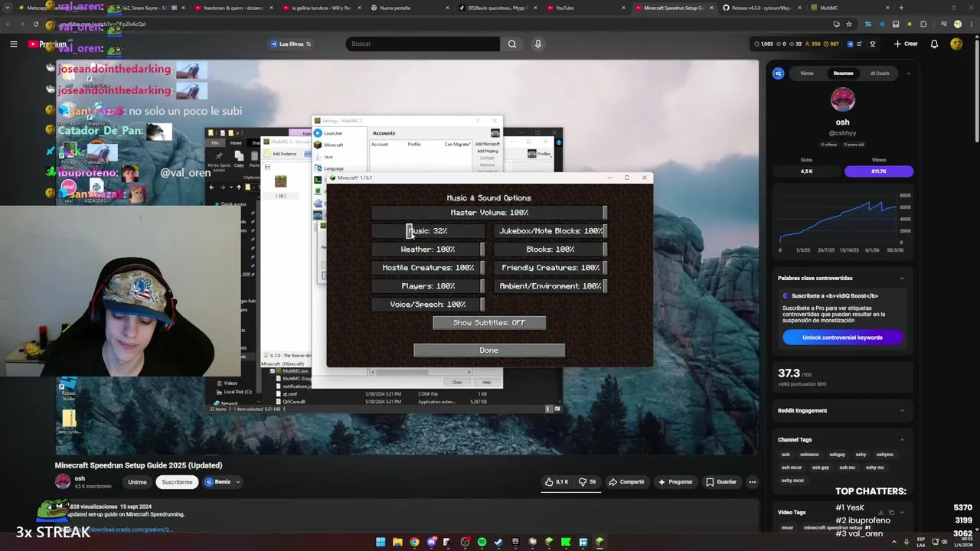The width and height of the screenshot is (980, 551).
Task: Save the video with Guardar button
Action: tap(721, 482)
